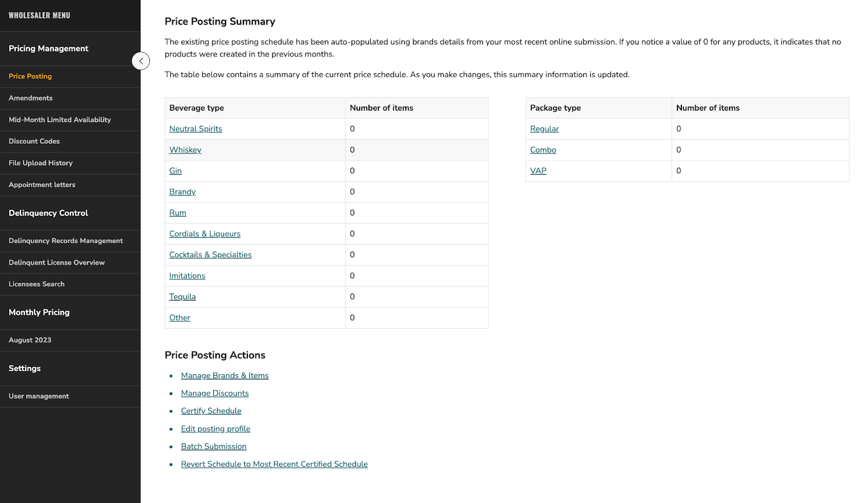Select Discount Codes menu item
Image resolution: width=868 pixels, height=503 pixels.
[34, 141]
